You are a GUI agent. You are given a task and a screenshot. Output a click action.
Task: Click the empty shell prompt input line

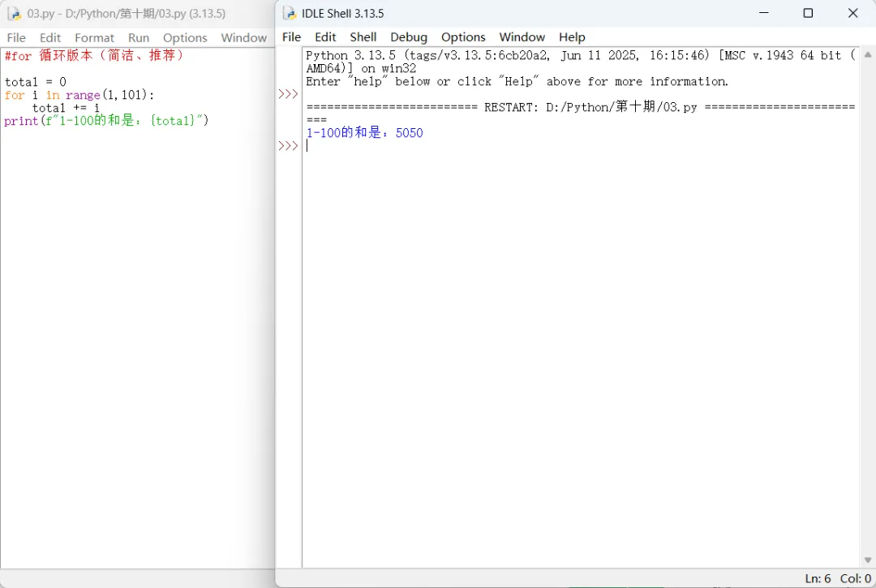pos(581,146)
